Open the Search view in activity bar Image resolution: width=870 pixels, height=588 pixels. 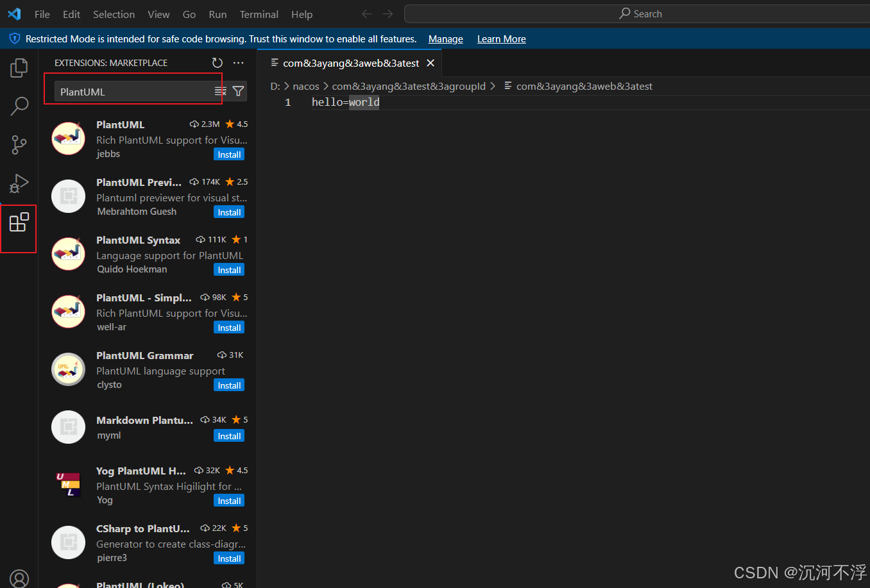tap(19, 106)
